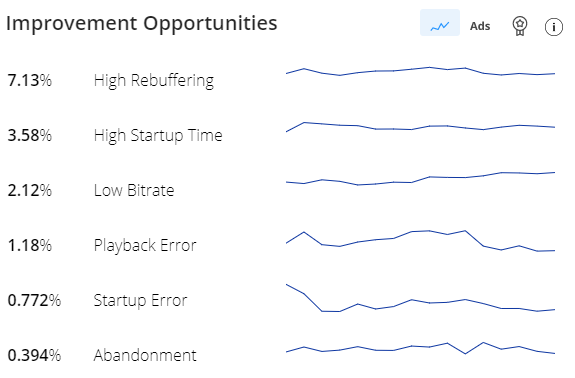Click the Abandonment sparkline chart
Image resolution: width=575 pixels, height=378 pixels.
tap(420, 348)
